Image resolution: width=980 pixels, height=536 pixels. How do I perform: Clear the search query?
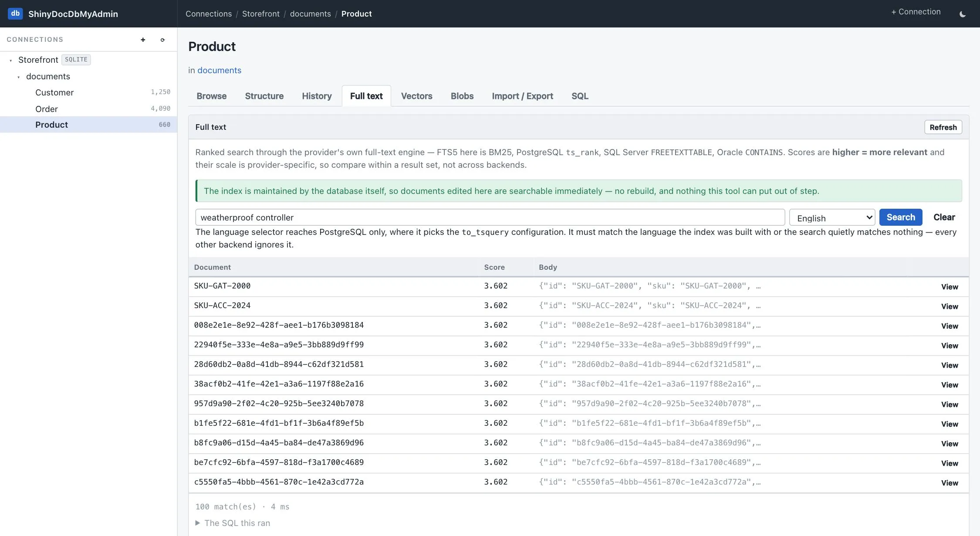tap(944, 217)
